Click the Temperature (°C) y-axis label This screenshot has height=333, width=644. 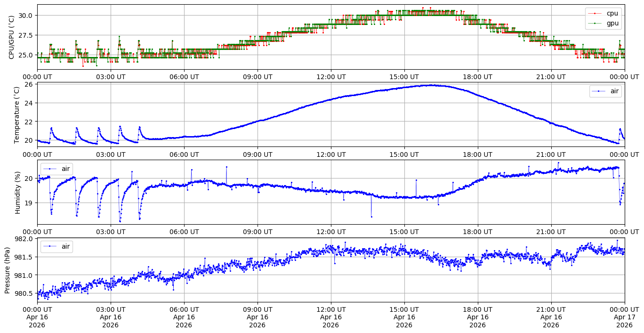[x=17, y=114]
